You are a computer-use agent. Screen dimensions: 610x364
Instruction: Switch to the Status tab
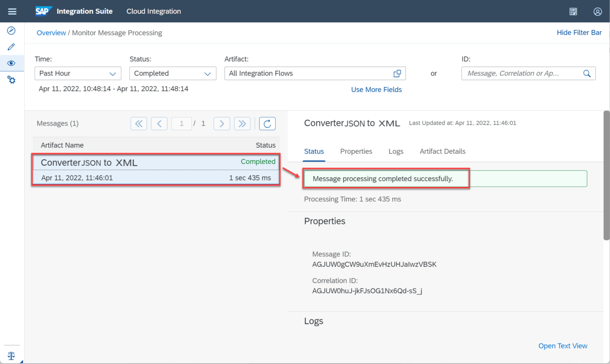point(314,151)
